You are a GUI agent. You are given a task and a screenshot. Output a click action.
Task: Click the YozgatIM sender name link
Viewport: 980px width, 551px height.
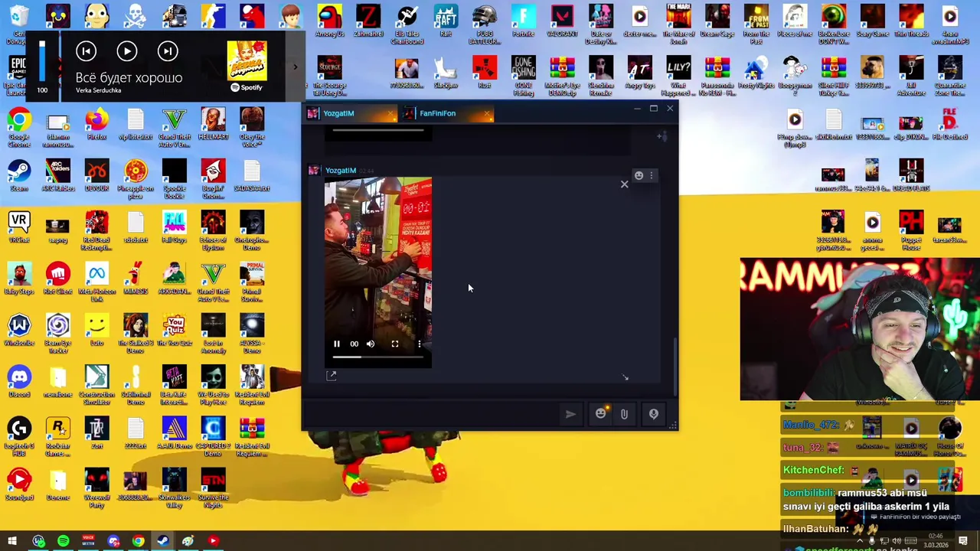point(341,171)
